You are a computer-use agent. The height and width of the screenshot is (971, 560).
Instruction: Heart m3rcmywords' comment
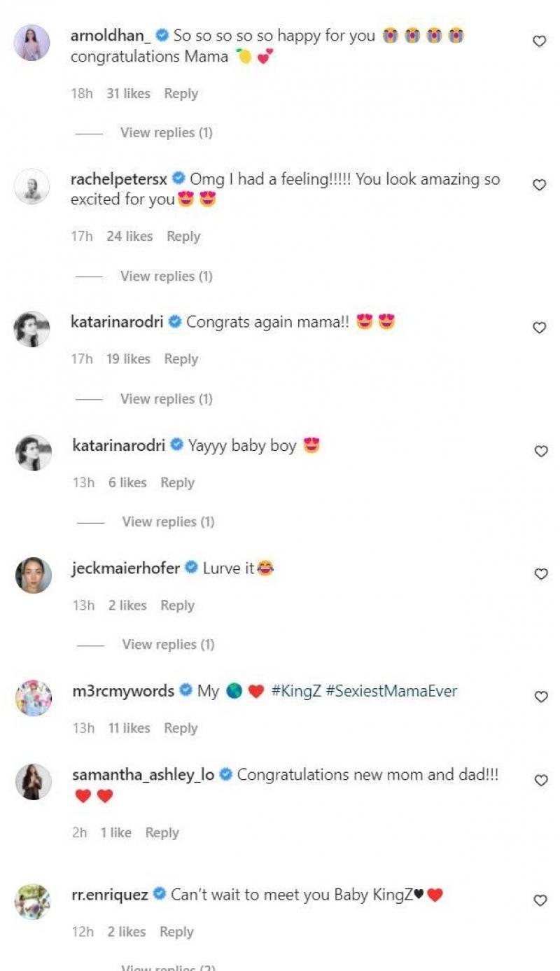(x=539, y=697)
